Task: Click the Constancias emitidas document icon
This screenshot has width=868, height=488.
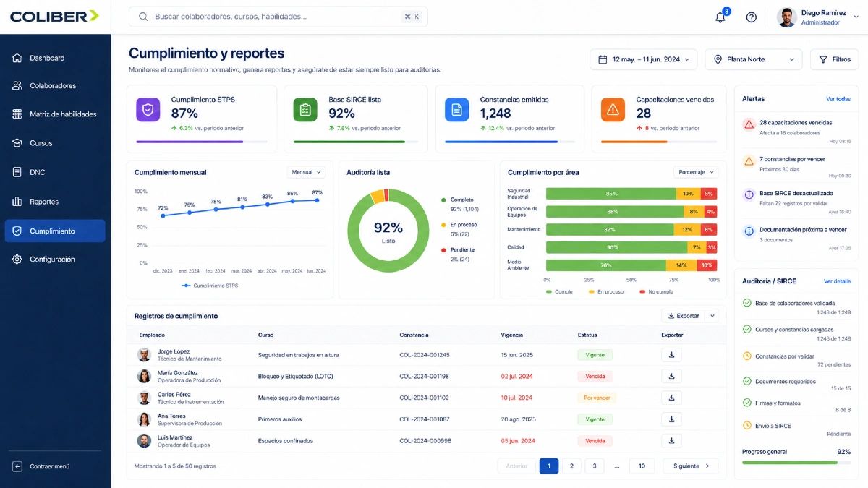Action: [x=456, y=110]
